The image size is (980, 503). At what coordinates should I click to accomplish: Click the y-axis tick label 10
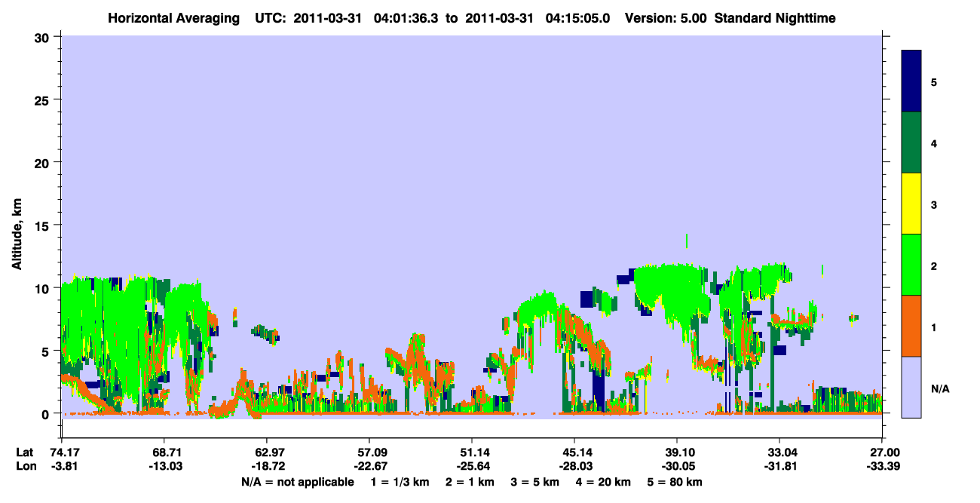pos(43,288)
